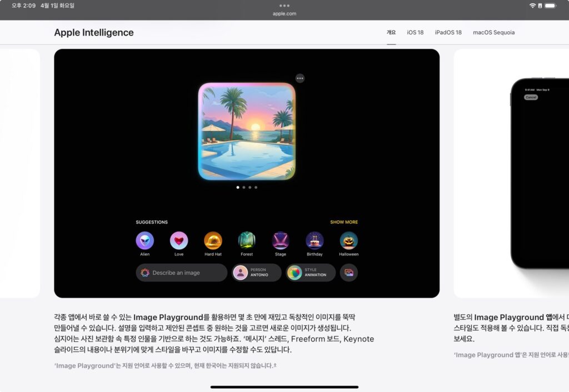The width and height of the screenshot is (569, 392).
Task: Select the Love heart suggestion icon
Action: click(179, 240)
